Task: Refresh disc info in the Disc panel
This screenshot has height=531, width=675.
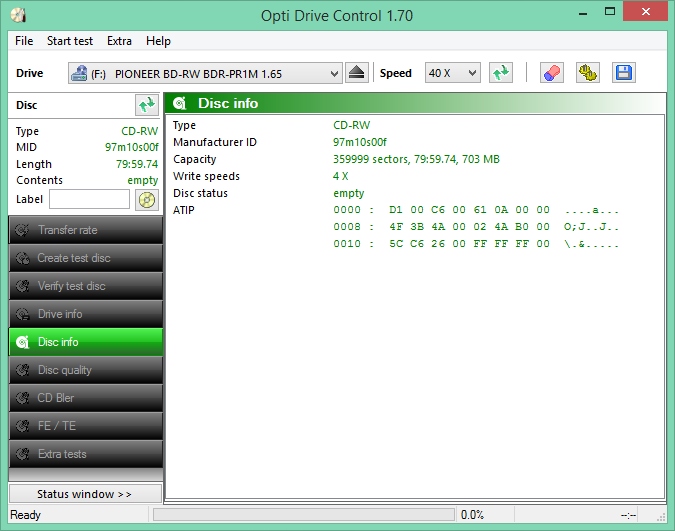Action: [147, 105]
